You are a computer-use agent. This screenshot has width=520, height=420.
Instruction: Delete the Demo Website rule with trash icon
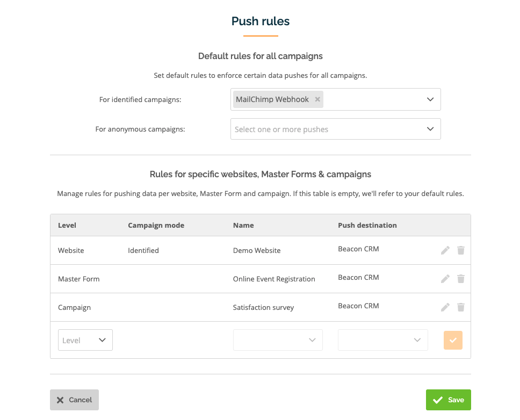(x=460, y=250)
